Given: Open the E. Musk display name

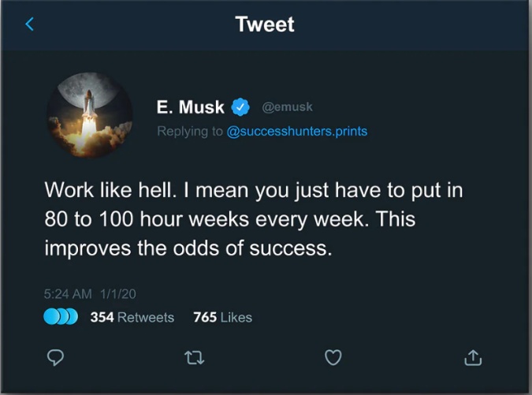Looking at the screenshot, I should click(x=190, y=107).
